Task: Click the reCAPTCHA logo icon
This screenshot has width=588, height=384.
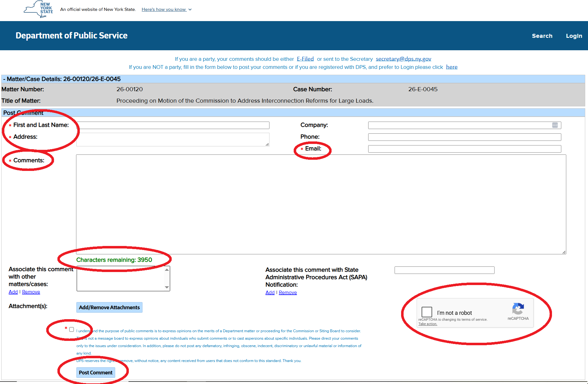Action: (x=518, y=309)
